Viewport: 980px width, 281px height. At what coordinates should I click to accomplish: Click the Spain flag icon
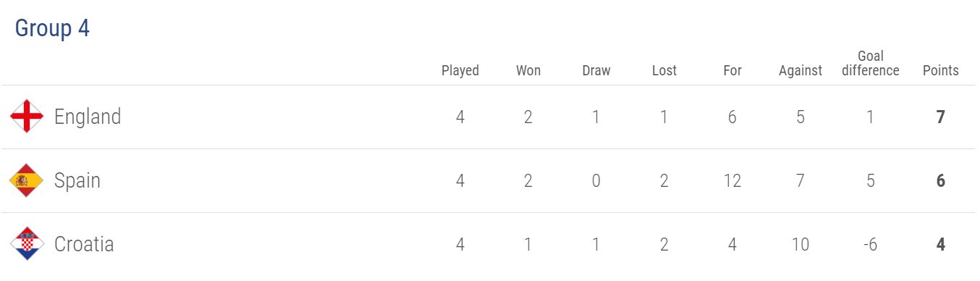(27, 180)
